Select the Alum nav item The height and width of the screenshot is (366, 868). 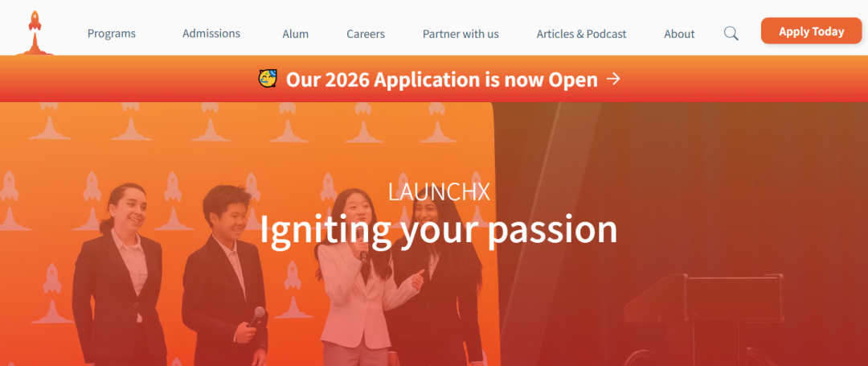click(x=296, y=34)
